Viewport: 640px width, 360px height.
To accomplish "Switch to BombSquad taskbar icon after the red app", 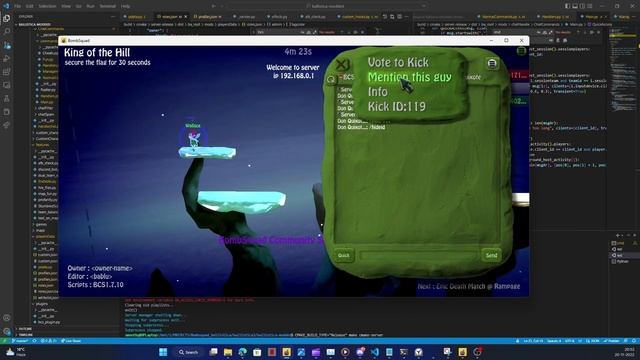I will [287, 352].
